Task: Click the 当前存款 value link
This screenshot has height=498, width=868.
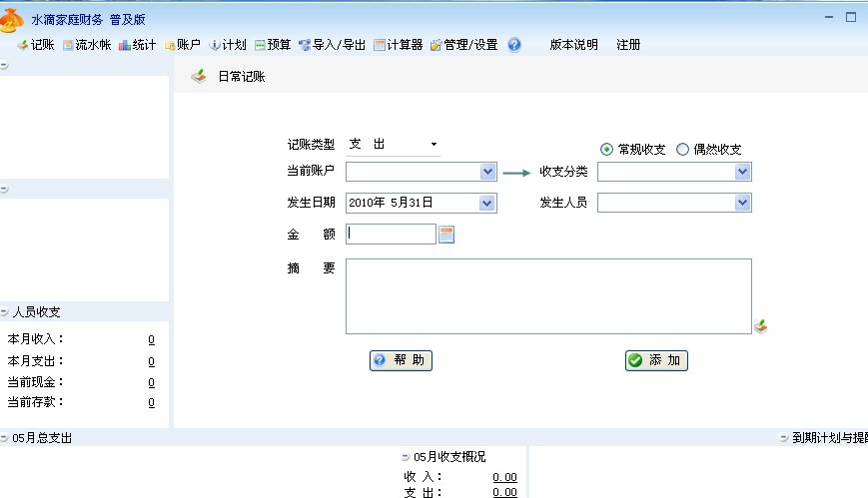Action: point(151,403)
